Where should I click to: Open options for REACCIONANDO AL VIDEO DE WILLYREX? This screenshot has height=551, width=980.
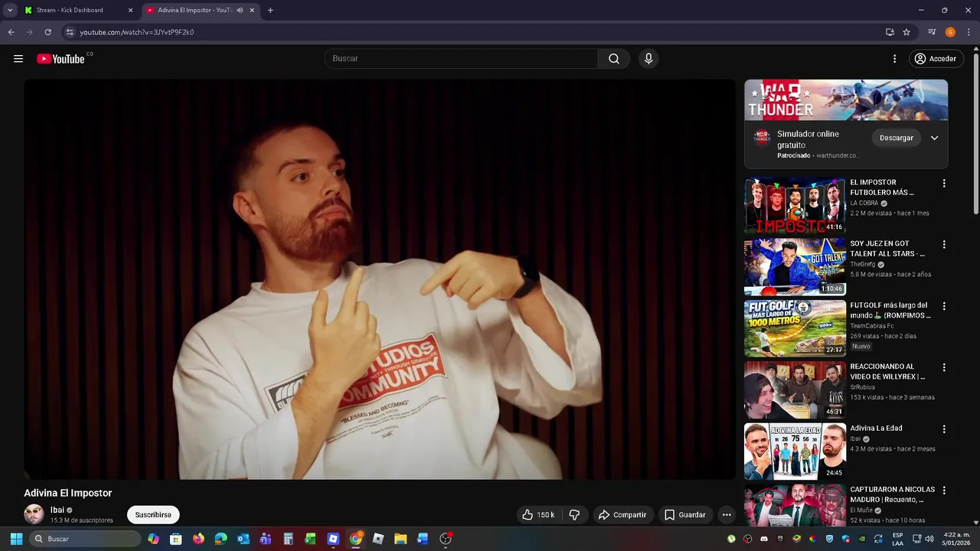click(944, 367)
